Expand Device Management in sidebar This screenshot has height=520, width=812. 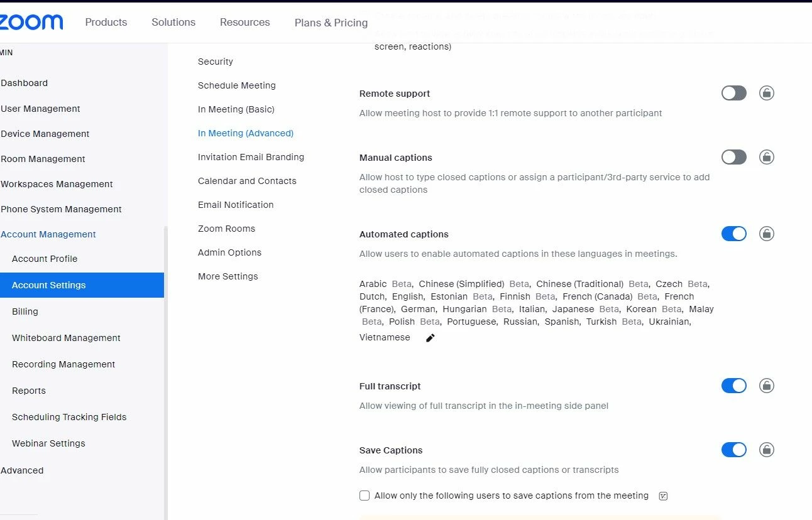coord(45,134)
